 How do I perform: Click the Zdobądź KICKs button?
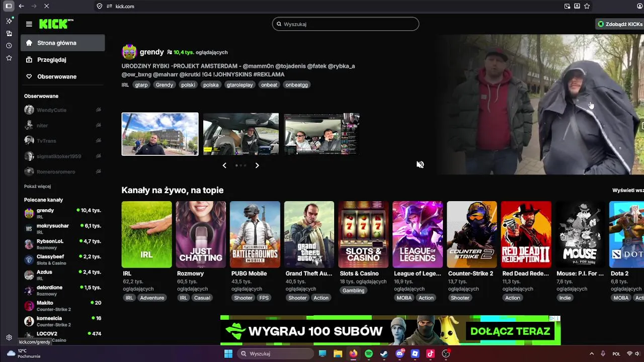click(x=620, y=24)
